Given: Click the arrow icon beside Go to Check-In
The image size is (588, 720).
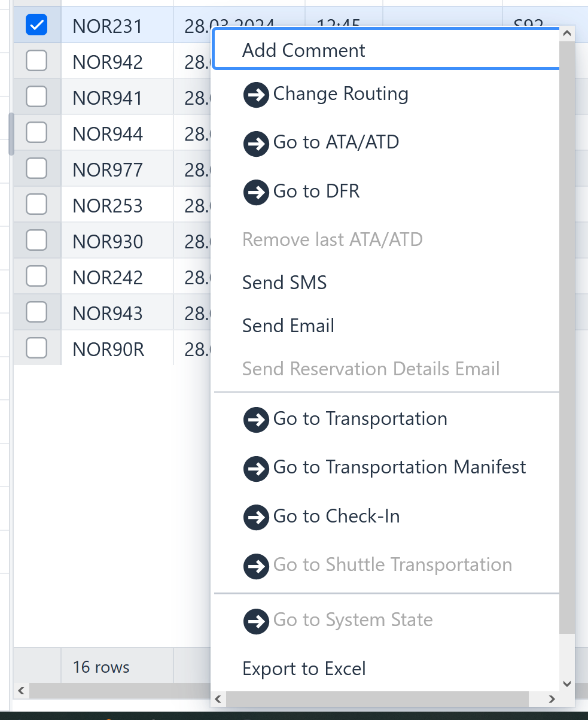Looking at the screenshot, I should pos(256,518).
